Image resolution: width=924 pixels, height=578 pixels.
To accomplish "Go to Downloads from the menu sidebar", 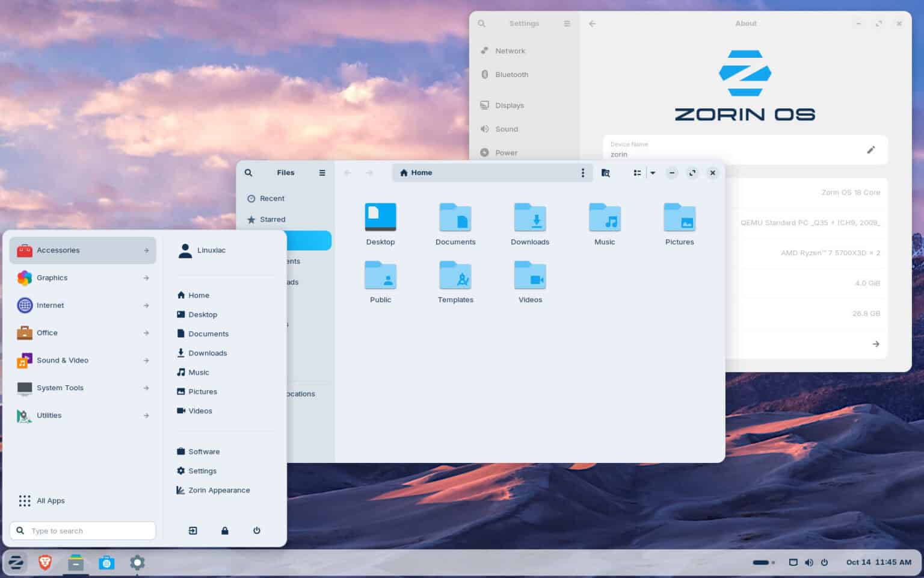I will [208, 353].
